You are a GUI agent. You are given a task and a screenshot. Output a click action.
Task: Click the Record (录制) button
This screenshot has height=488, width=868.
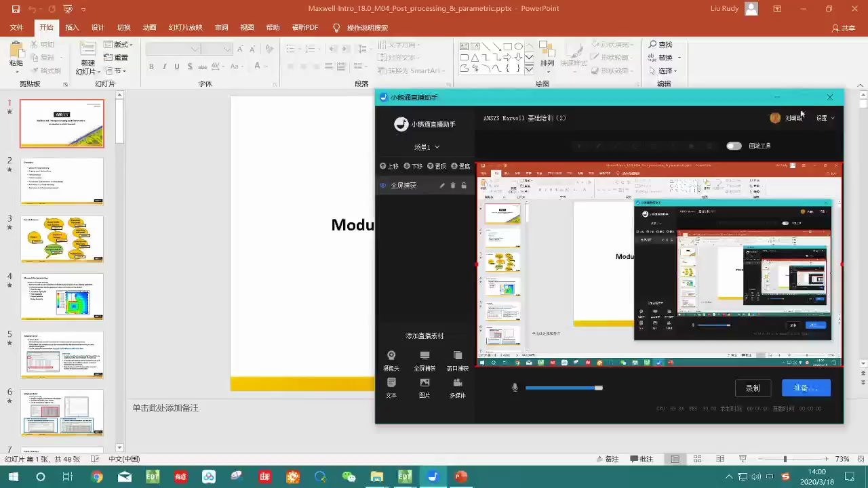753,388
